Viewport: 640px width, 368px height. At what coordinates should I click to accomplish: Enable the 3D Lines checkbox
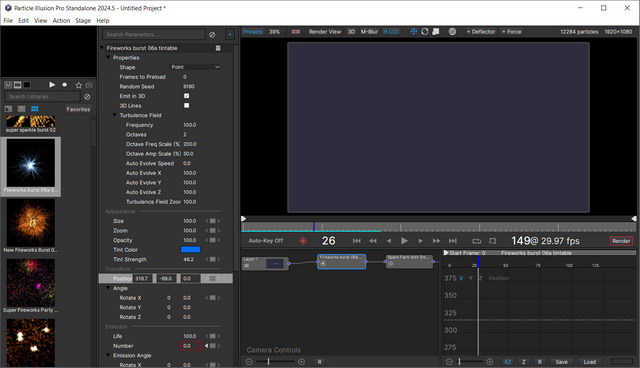point(187,105)
